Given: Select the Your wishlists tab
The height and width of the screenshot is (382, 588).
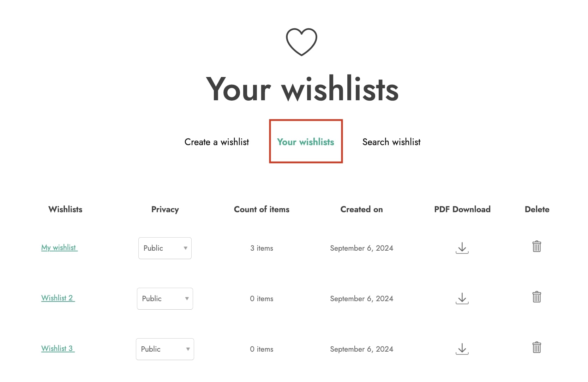Looking at the screenshot, I should (x=306, y=142).
